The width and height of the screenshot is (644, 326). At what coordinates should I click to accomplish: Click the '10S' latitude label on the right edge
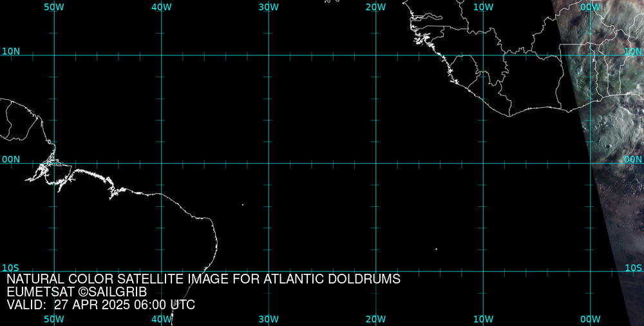tap(633, 268)
